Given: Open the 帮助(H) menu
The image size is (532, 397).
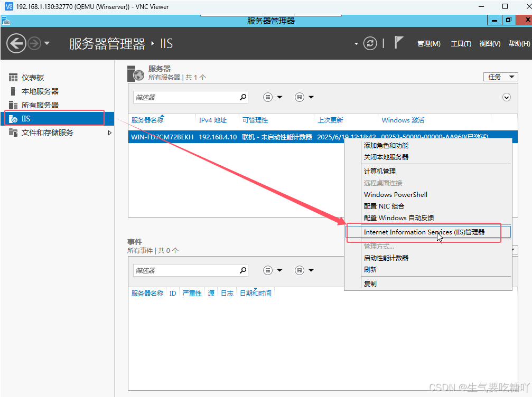Looking at the screenshot, I should (x=519, y=44).
